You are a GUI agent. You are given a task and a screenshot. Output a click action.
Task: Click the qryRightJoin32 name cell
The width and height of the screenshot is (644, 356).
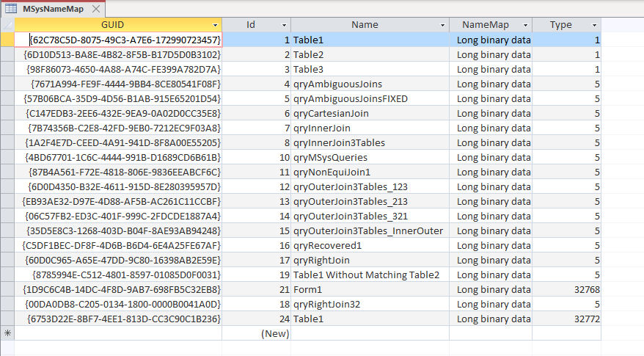tap(370, 304)
